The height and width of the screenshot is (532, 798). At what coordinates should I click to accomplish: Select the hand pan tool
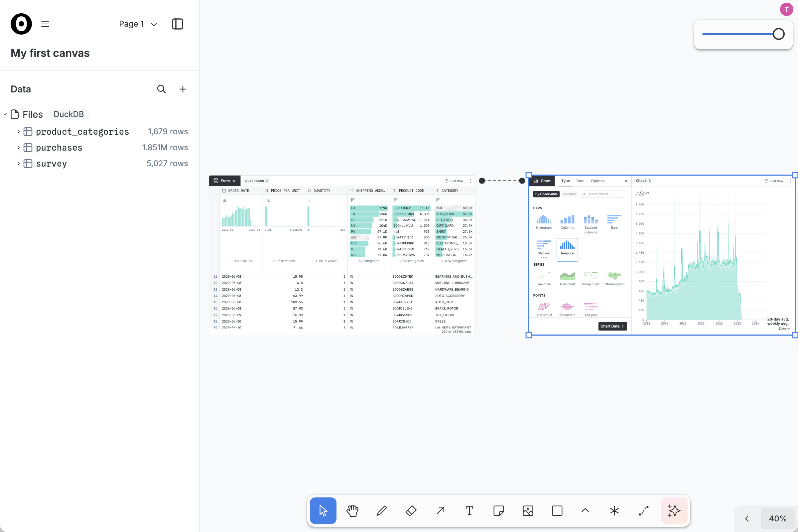click(352, 511)
